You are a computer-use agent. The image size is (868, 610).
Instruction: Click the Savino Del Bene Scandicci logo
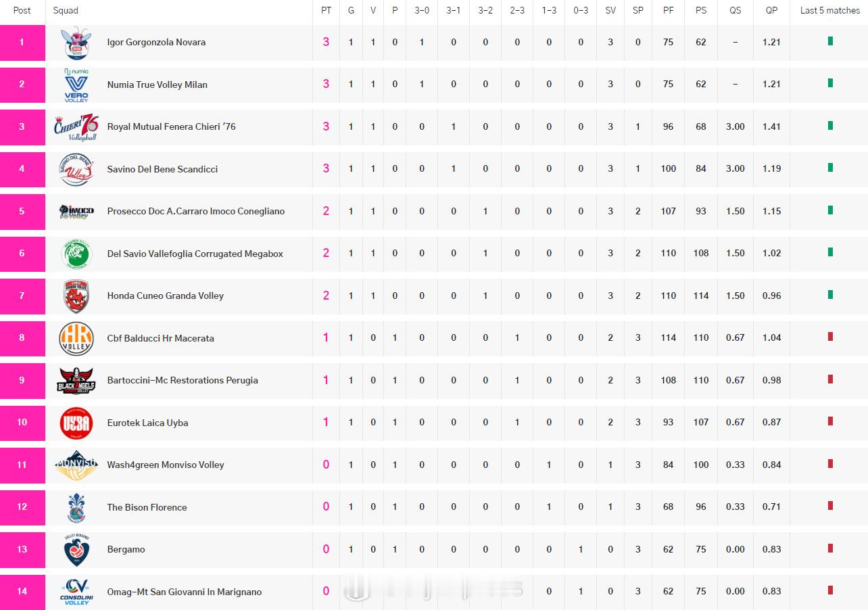coord(76,169)
